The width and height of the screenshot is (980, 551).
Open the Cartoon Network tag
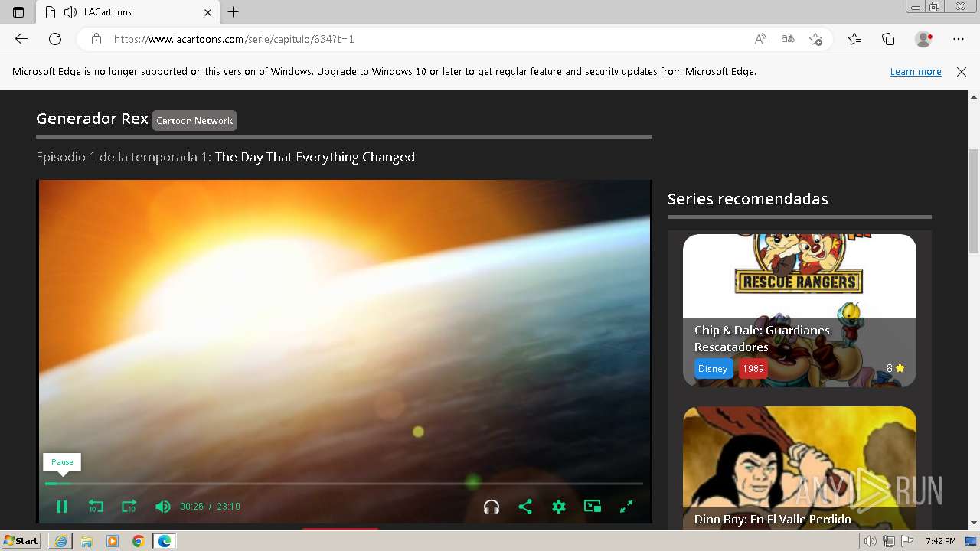coord(194,120)
